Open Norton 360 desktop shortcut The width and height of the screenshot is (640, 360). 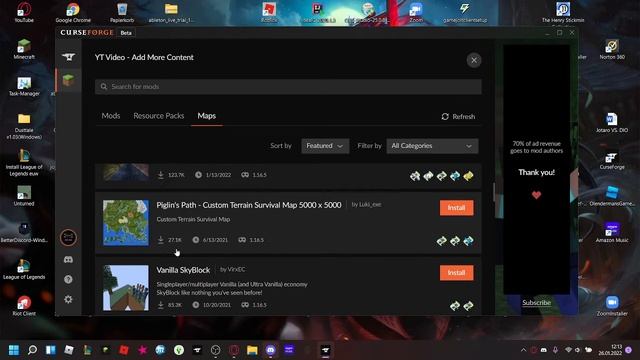pyautogui.click(x=612, y=49)
